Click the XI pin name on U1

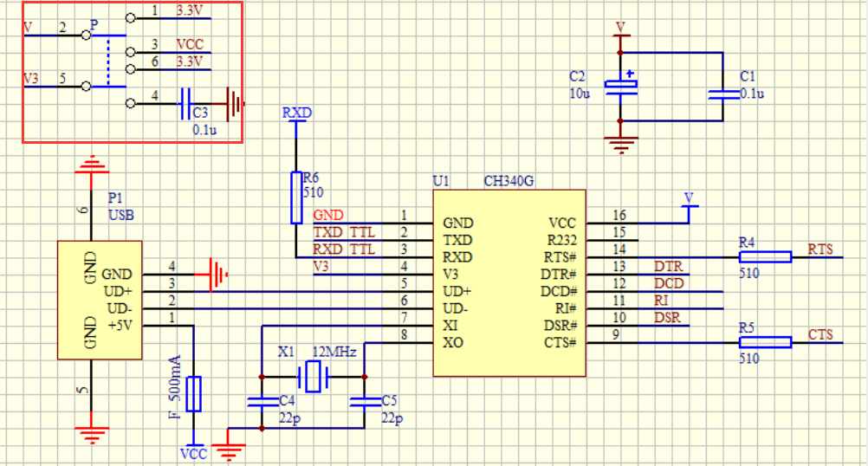point(450,326)
